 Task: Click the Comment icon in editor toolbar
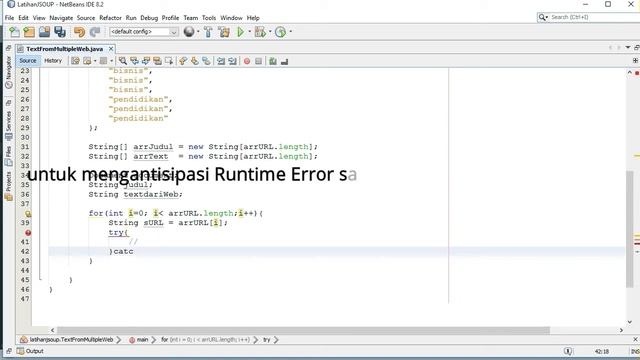coord(273,61)
